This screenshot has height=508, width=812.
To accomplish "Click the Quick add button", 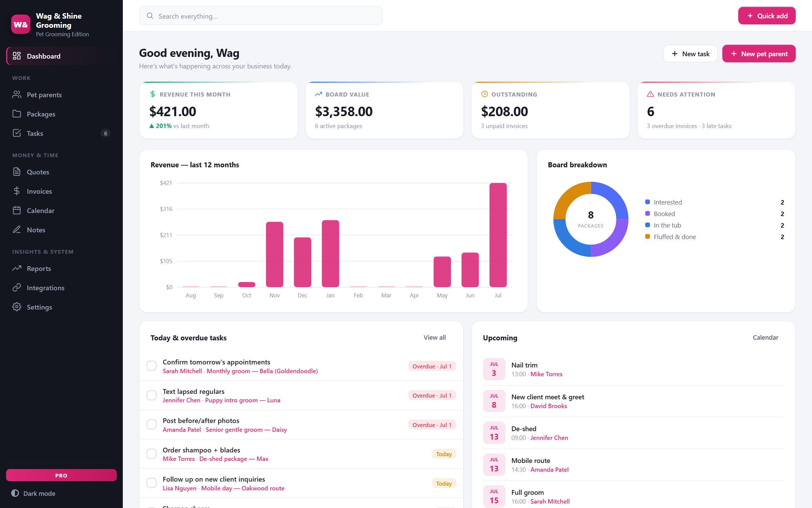I will (x=767, y=16).
